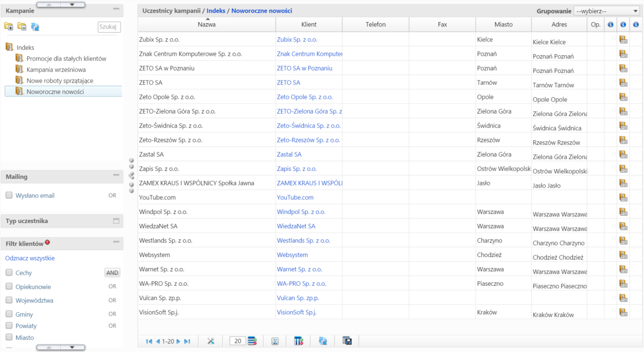This screenshot has width=644, height=352.
Task: Refresh the participants table via footer icon
Action: point(323,341)
